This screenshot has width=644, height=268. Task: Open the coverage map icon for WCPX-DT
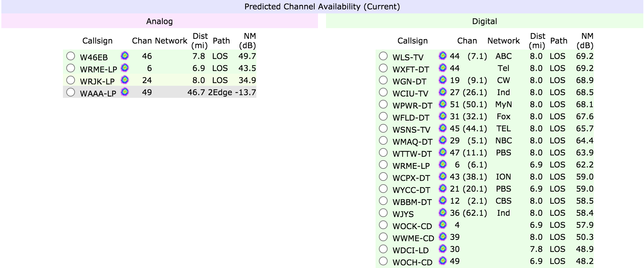coord(443,176)
